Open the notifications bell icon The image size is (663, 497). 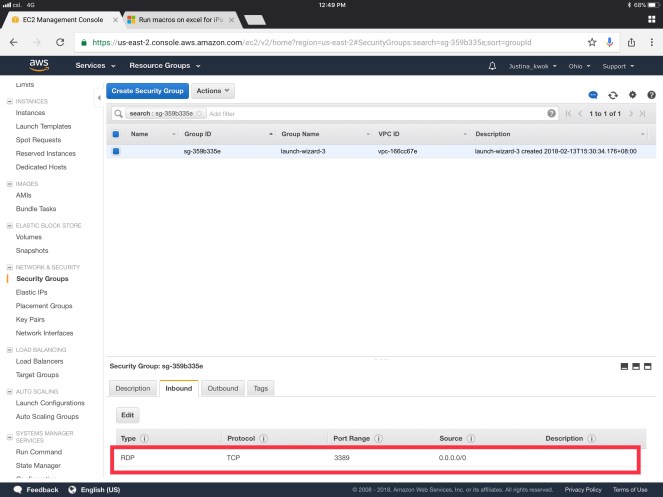tap(492, 66)
